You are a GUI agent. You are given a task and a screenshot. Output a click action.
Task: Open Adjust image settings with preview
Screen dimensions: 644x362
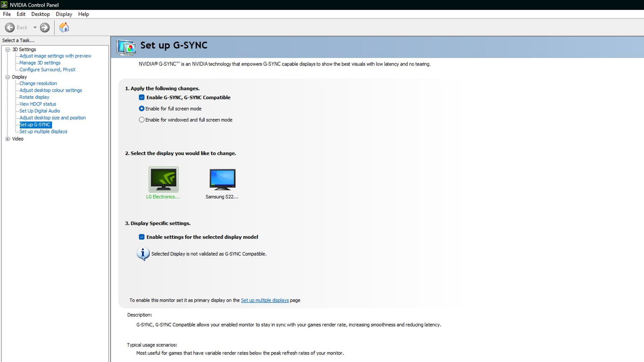tap(55, 56)
